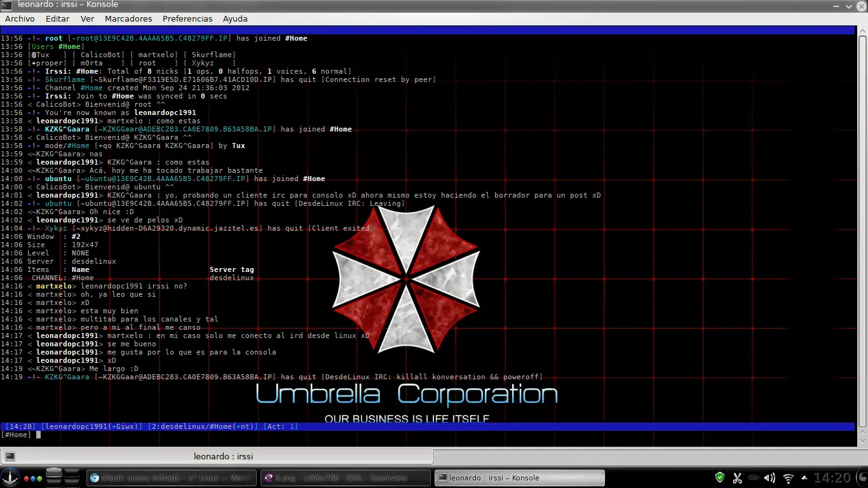Image resolution: width=868 pixels, height=488 pixels.
Task: Click the Konsole window icon in the title bar
Action: (6, 4)
